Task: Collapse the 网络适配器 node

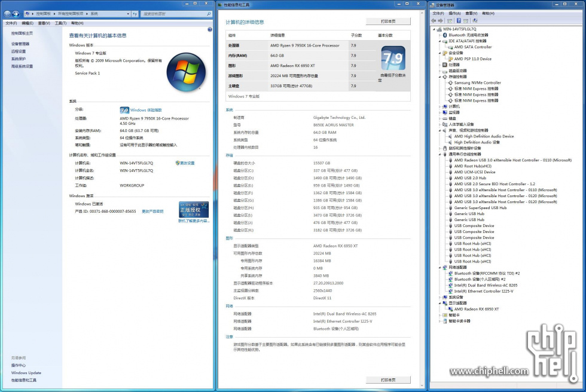Action: (440, 268)
